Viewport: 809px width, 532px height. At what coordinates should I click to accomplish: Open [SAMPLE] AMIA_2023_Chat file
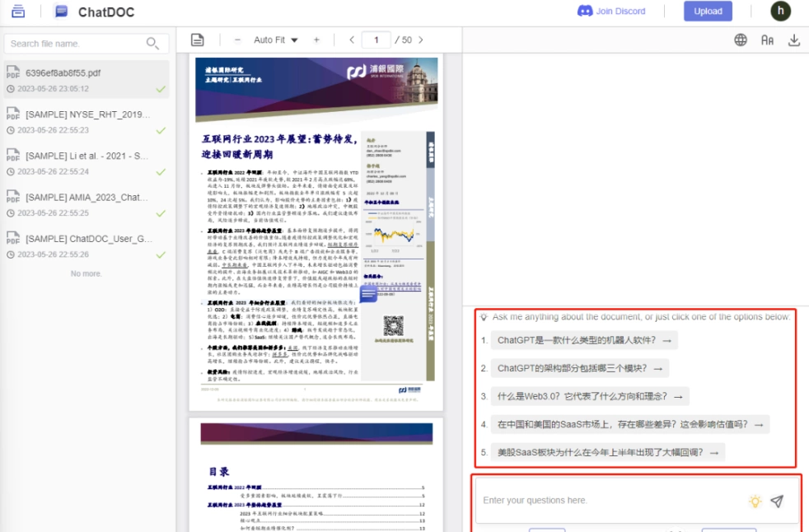(x=87, y=204)
